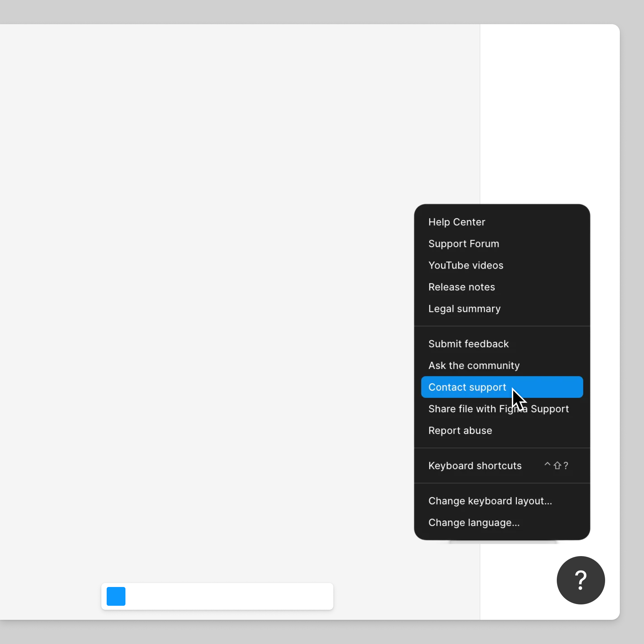Share file with Figma Support

(498, 409)
